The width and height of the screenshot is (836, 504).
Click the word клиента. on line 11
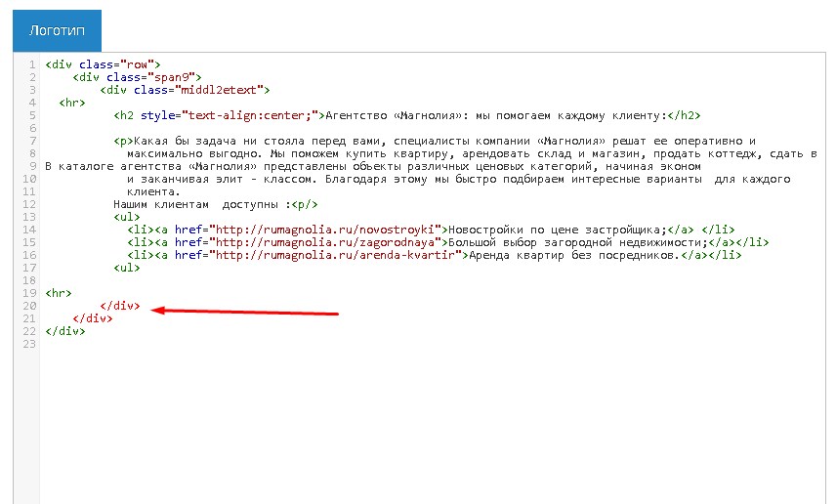[x=153, y=192]
